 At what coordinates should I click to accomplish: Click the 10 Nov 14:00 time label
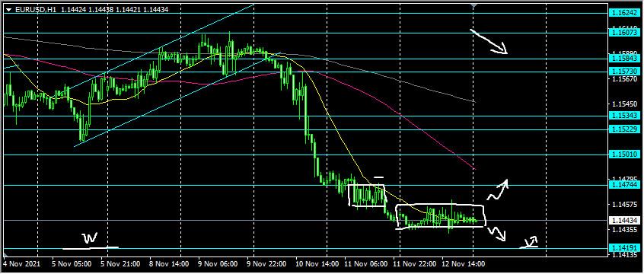pyautogui.click(x=311, y=263)
